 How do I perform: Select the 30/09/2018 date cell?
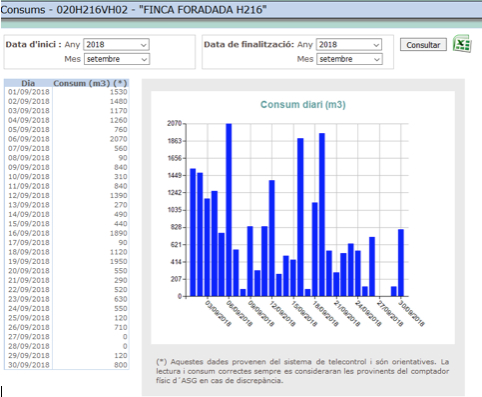(x=29, y=365)
